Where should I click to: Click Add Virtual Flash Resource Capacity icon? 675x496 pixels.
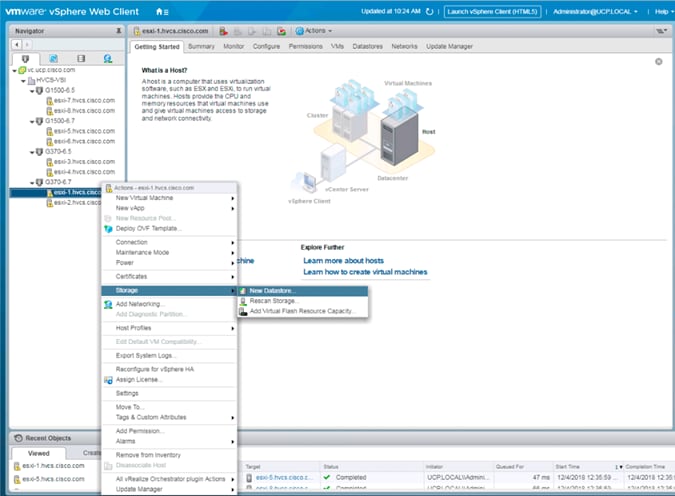243,311
